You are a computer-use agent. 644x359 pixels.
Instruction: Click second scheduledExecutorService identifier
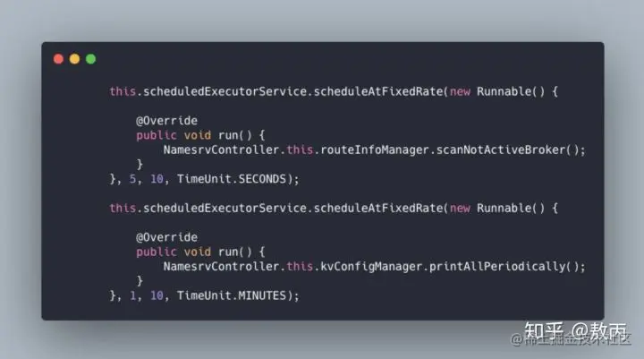[x=225, y=208]
